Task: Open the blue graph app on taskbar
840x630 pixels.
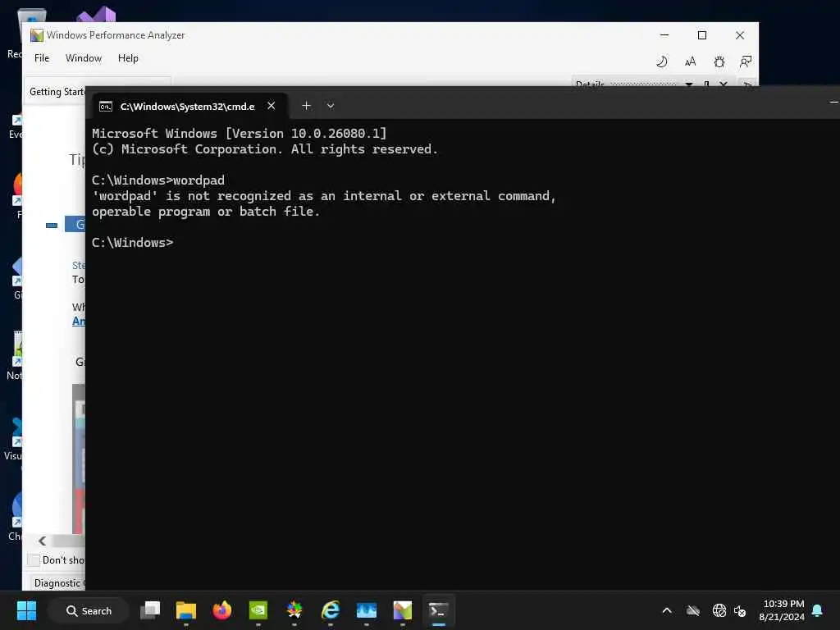Action: 367,610
